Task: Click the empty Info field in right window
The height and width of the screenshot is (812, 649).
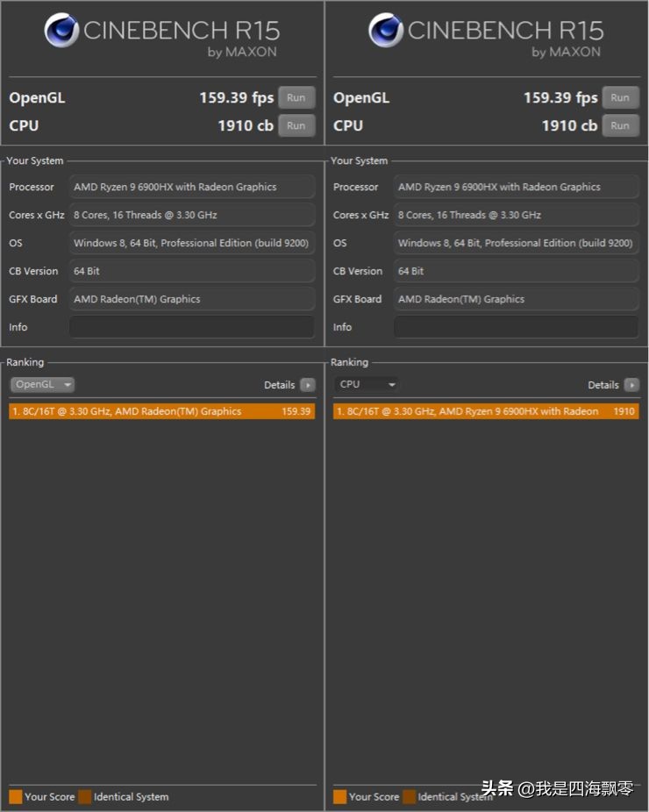Action: point(516,327)
